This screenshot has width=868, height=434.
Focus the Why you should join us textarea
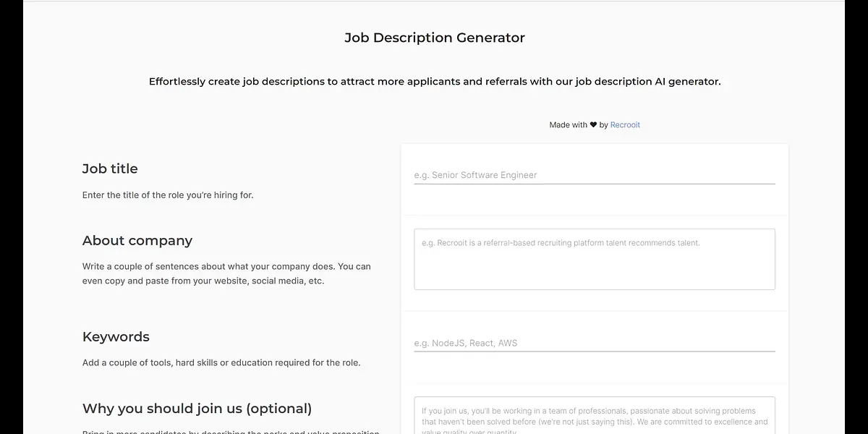click(594, 416)
